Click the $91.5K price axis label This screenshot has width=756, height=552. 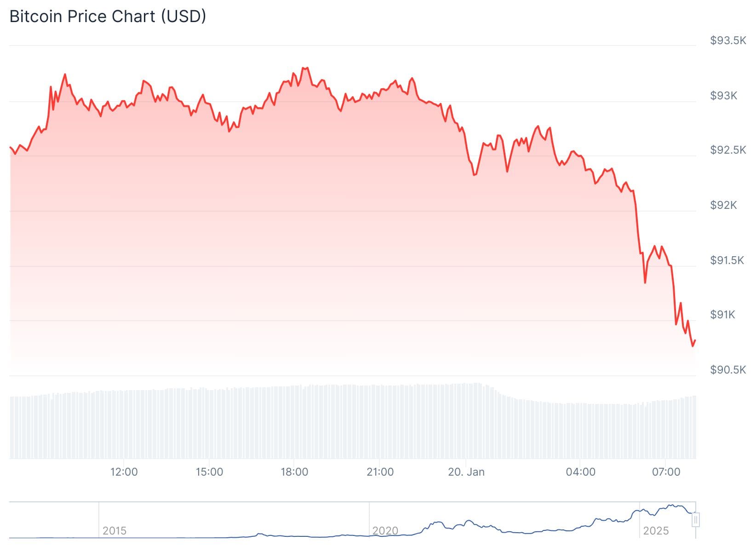pos(727,260)
